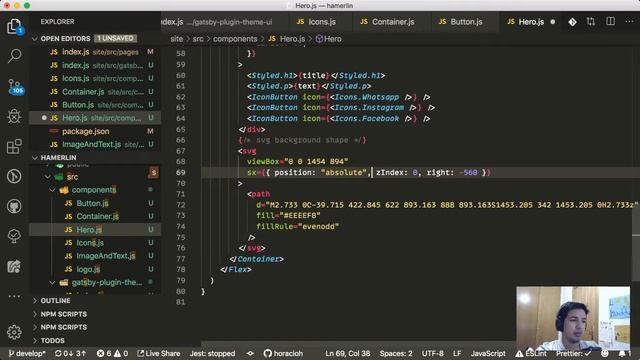Click Prettier status bar item

coord(573,353)
